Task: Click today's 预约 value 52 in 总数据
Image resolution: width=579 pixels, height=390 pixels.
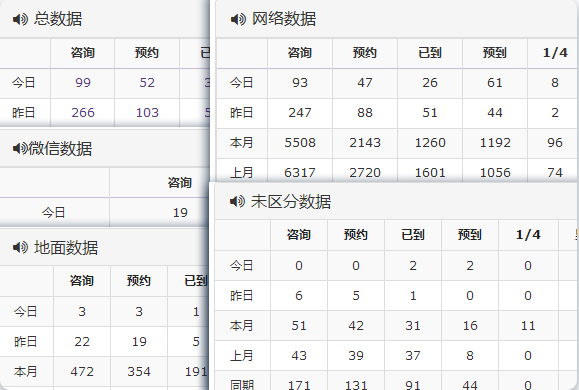Action: tap(147, 83)
